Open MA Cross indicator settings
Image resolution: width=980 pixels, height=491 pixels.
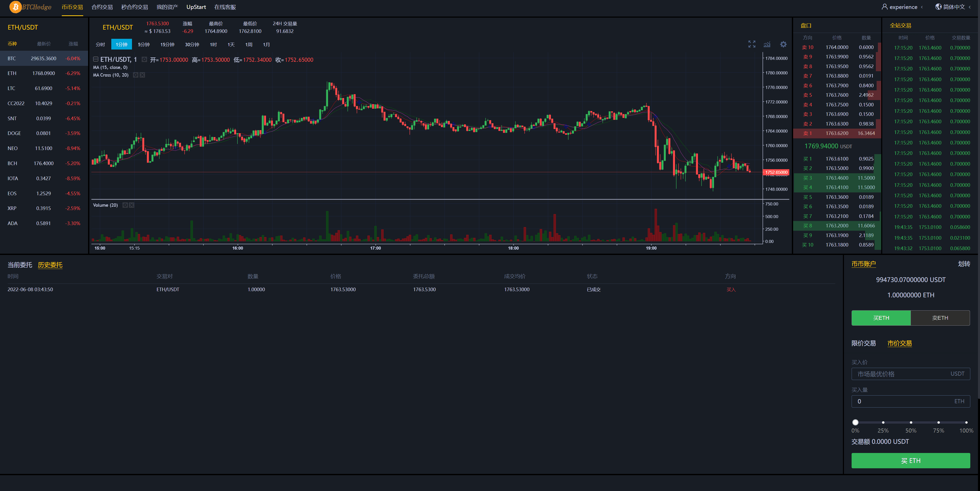point(136,75)
